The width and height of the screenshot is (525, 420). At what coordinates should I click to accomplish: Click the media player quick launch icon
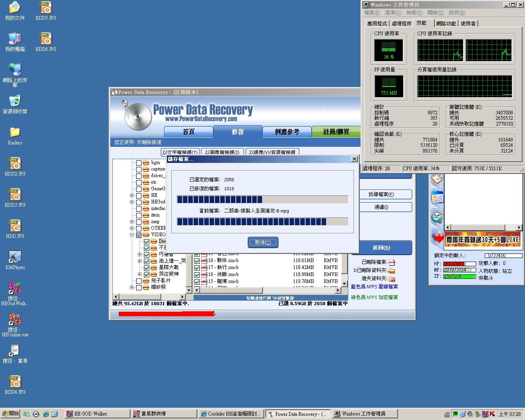36,414
